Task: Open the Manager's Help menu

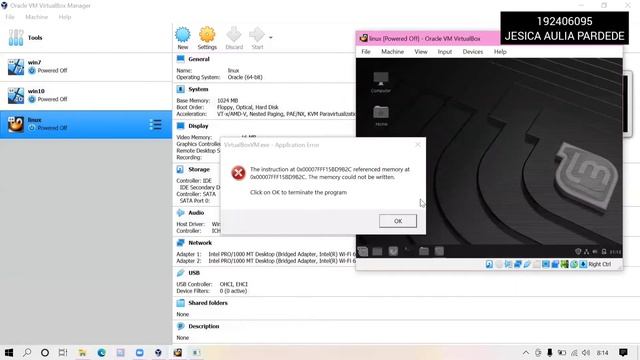Action: [x=64, y=17]
